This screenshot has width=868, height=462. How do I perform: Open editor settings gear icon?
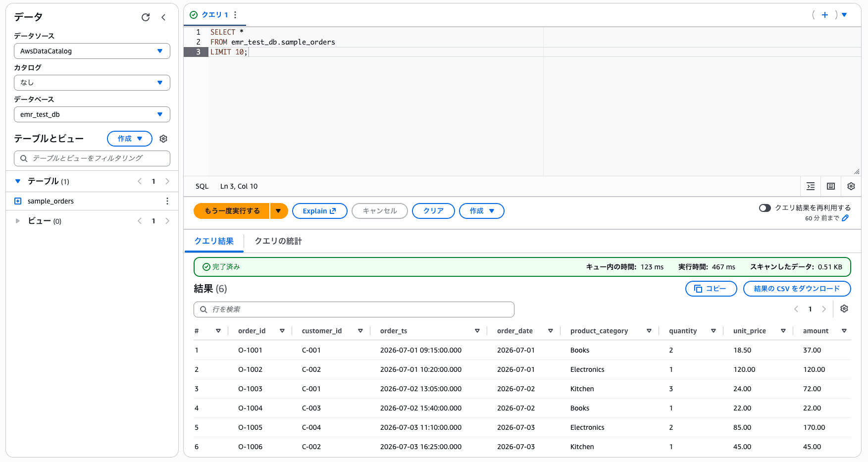(x=851, y=186)
